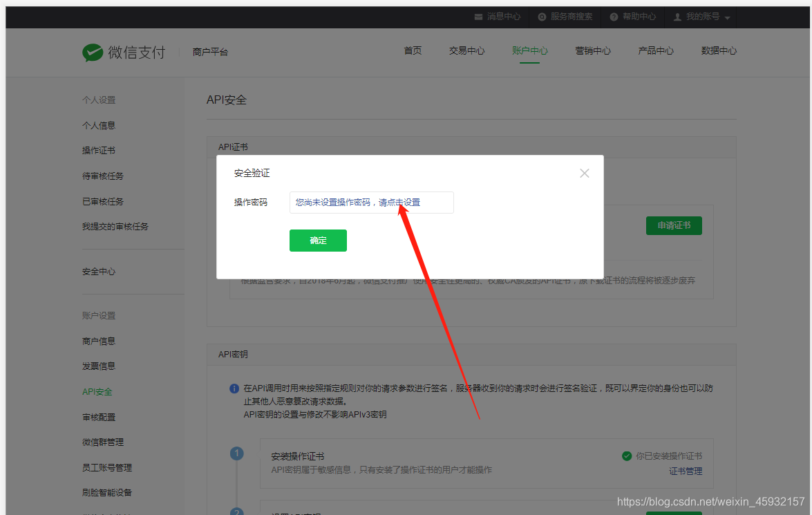Open 操作证书 in sidebar

[x=98, y=150]
